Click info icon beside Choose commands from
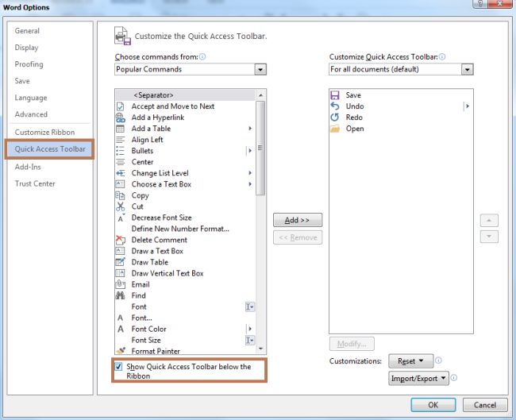 pyautogui.click(x=202, y=56)
